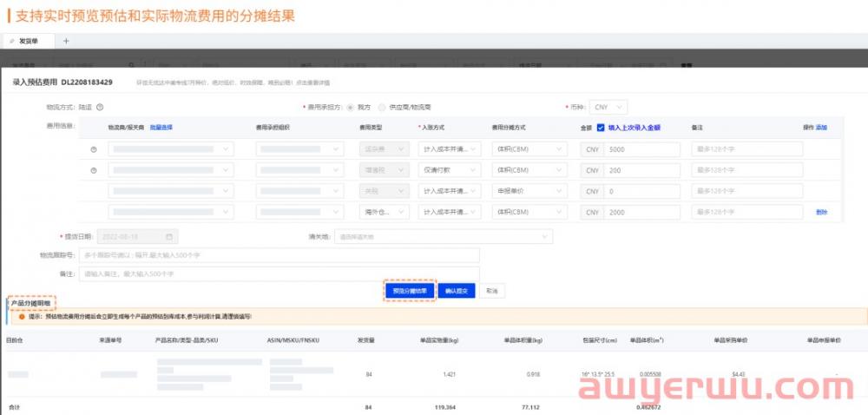Select the 我方 radio button
Viewport: 868px width, 415px height.
(350, 108)
